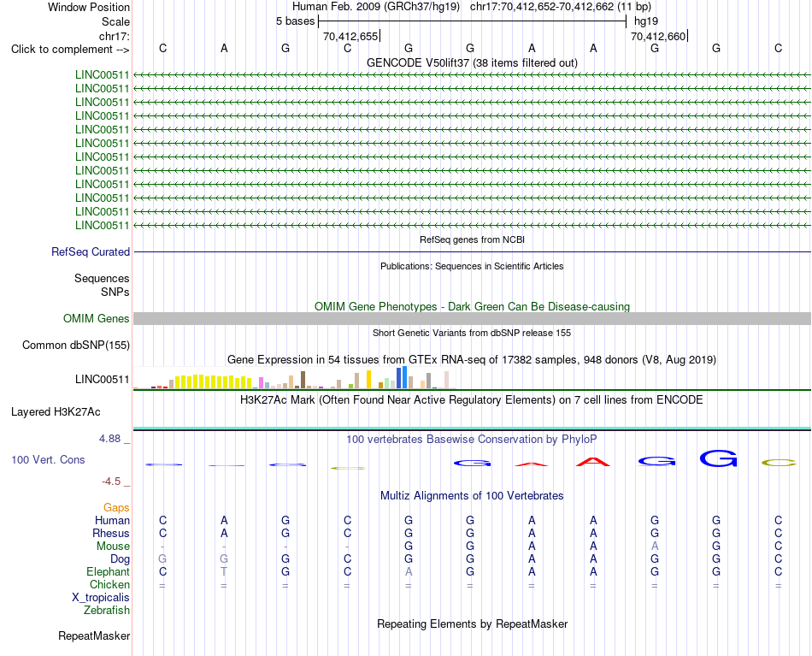This screenshot has height=656, width=812.
Task: Click the tallest blue G in the PhyloP logo
Action: pos(718,458)
